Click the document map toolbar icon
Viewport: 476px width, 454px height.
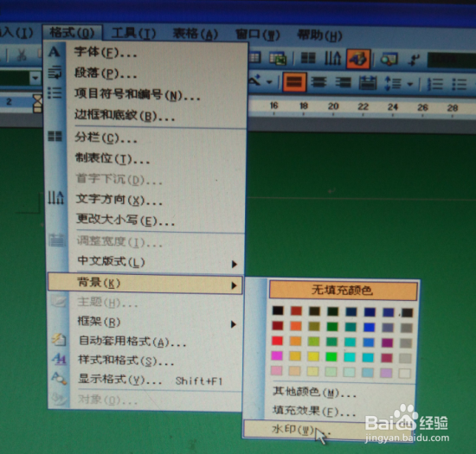pos(389,59)
